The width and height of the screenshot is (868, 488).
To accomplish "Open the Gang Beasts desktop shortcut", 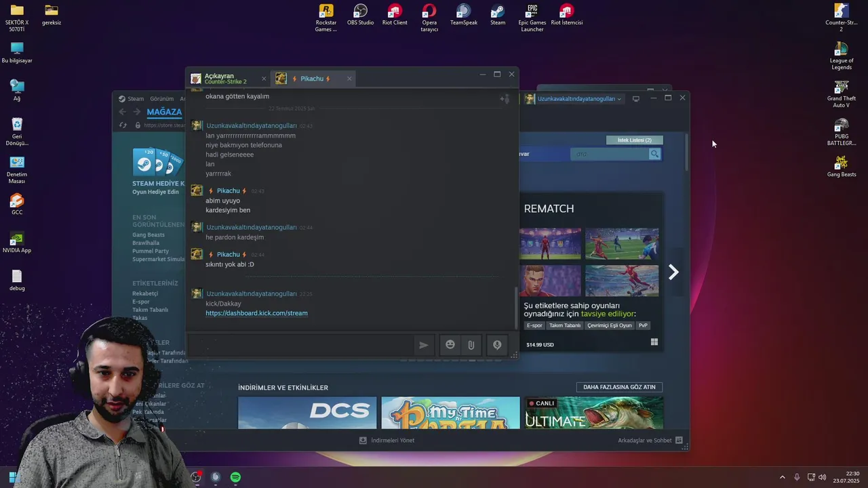I will (x=842, y=166).
